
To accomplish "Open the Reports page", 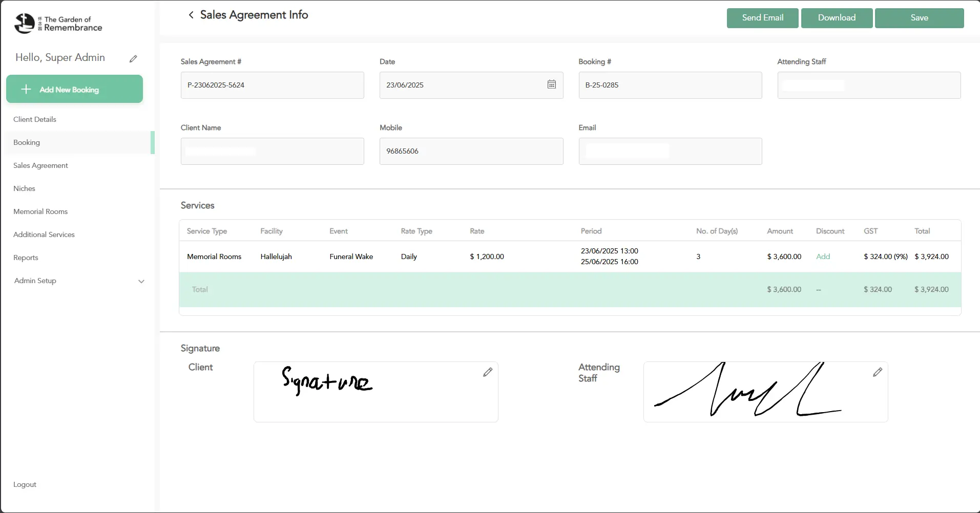I will 26,258.
